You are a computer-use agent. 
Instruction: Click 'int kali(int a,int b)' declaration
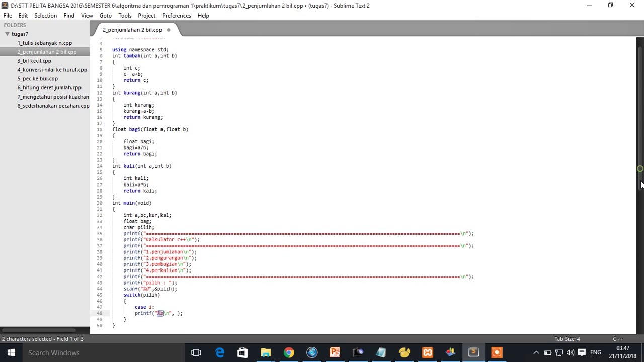141,166
